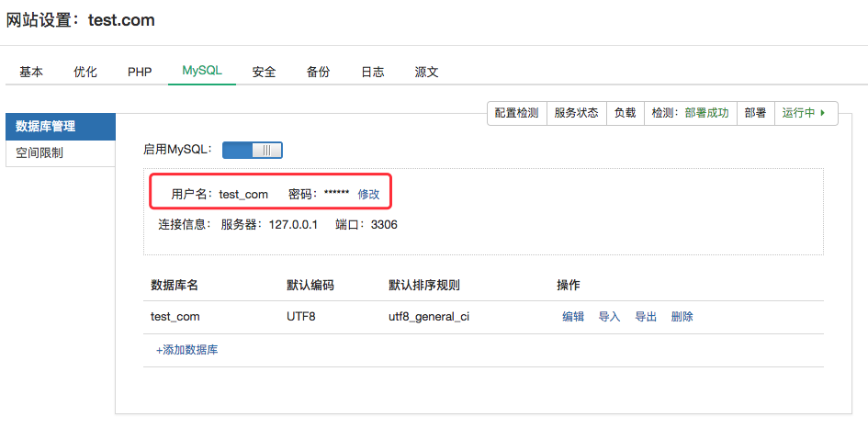Open the 备份 tab
The image size is (868, 428).
[x=318, y=72]
